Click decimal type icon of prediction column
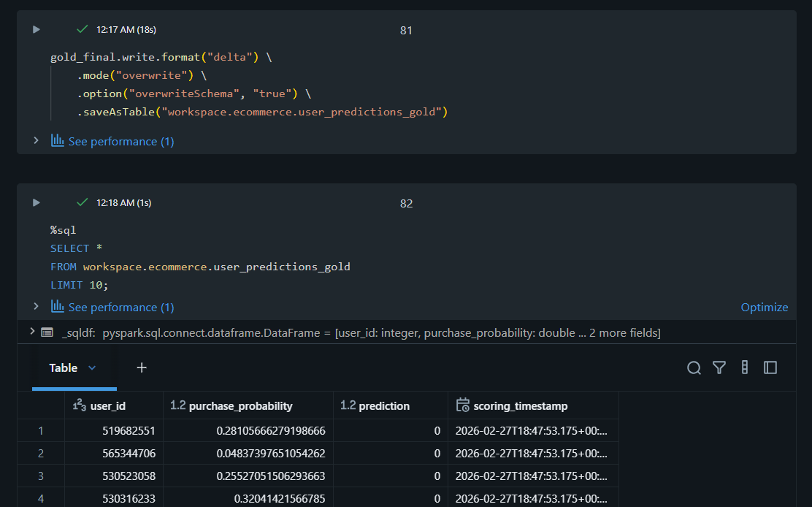 (x=348, y=405)
